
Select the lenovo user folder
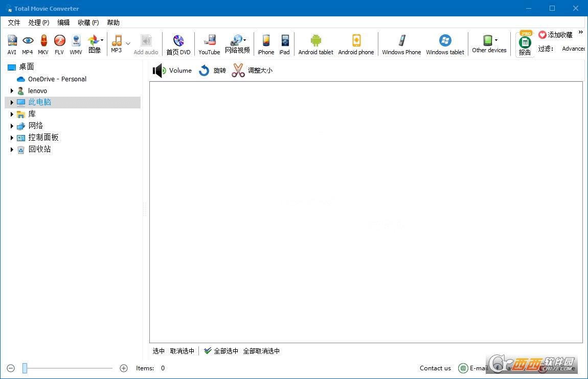(37, 91)
